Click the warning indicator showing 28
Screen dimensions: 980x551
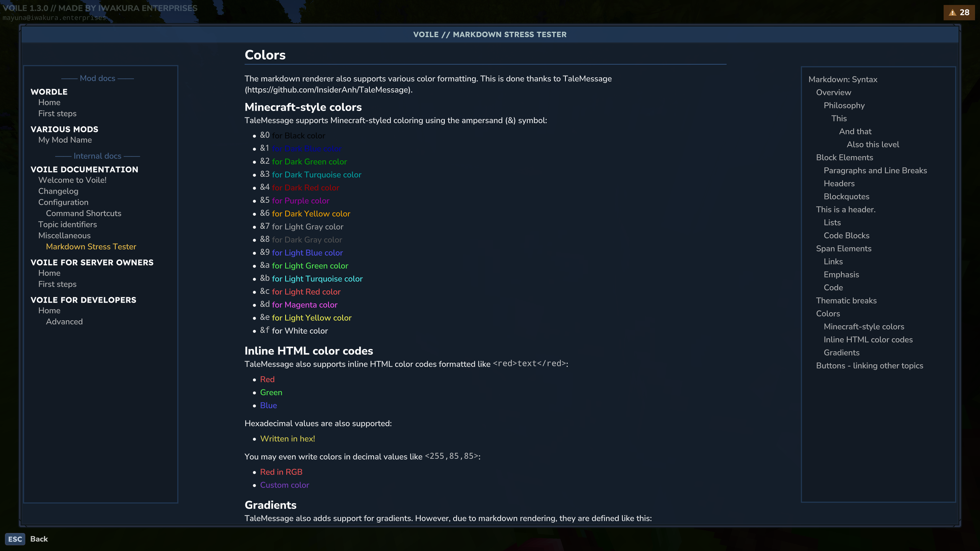pos(959,12)
